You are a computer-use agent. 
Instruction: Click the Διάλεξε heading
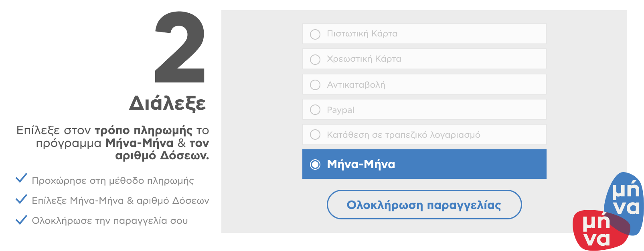[167, 103]
